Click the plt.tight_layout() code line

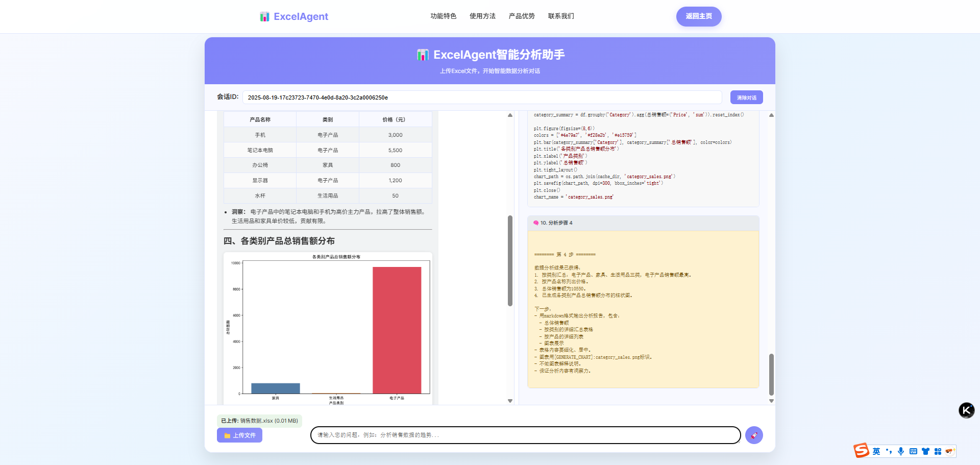coord(556,170)
